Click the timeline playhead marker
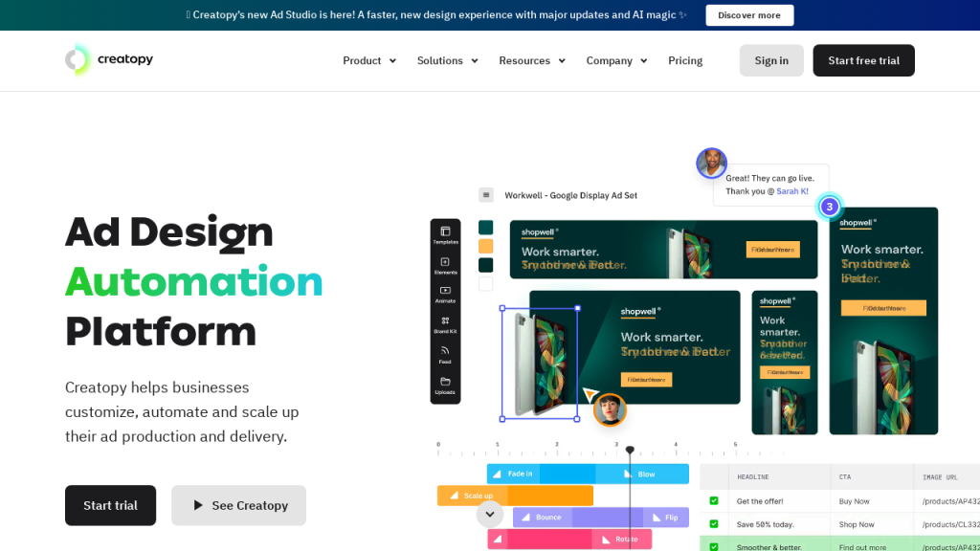The height and width of the screenshot is (551, 980). (630, 450)
